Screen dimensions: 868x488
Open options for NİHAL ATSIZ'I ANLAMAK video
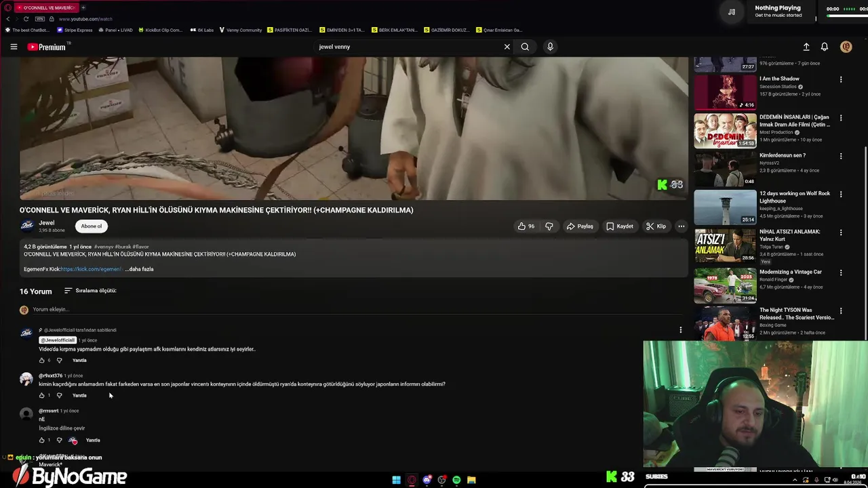coord(841,232)
